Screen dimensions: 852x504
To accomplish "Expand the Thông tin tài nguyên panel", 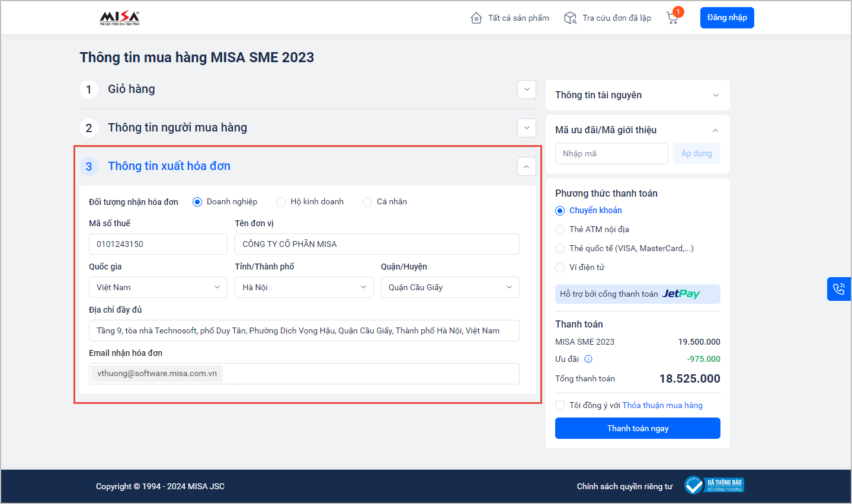I will click(x=716, y=95).
